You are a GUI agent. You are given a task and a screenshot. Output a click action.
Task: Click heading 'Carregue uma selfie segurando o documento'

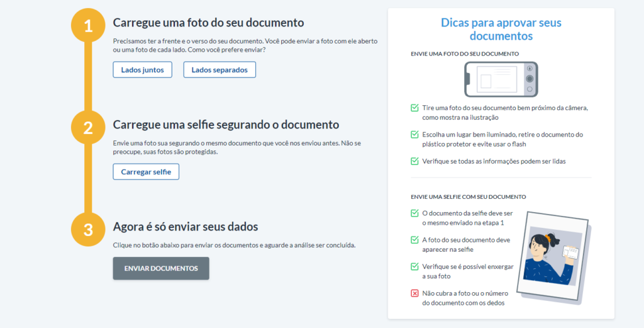point(226,125)
